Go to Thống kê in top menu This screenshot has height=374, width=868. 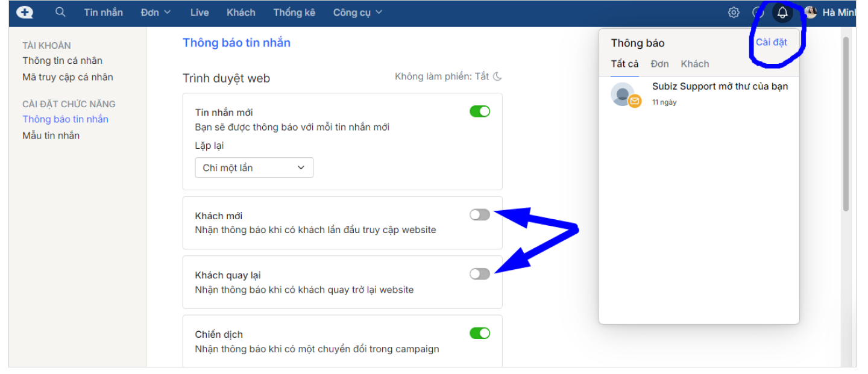coord(294,12)
